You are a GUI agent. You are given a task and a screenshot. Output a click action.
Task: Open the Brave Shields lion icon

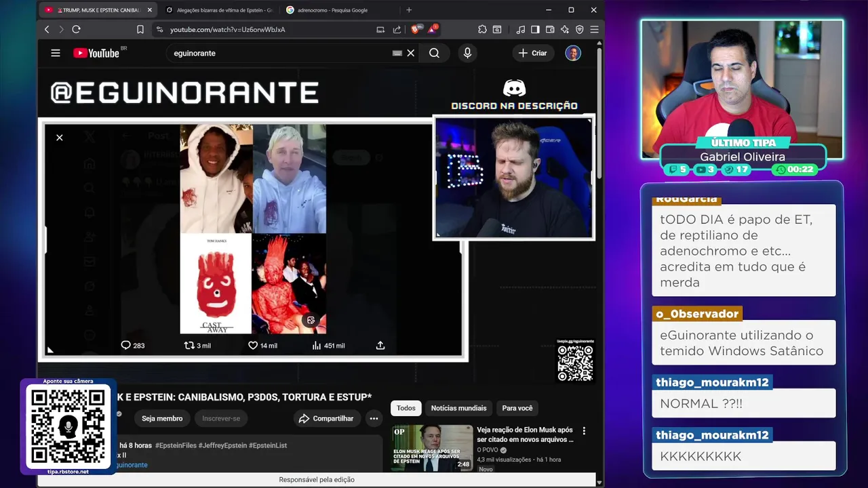tap(416, 29)
